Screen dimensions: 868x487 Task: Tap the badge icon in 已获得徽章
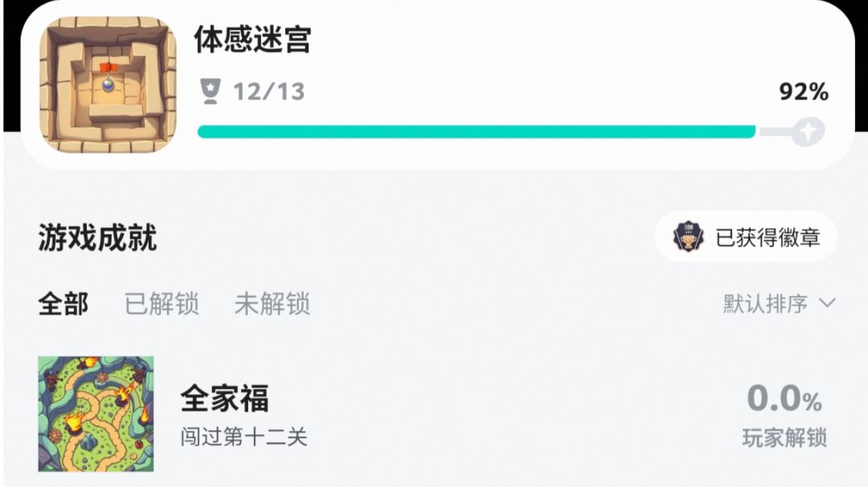click(689, 237)
